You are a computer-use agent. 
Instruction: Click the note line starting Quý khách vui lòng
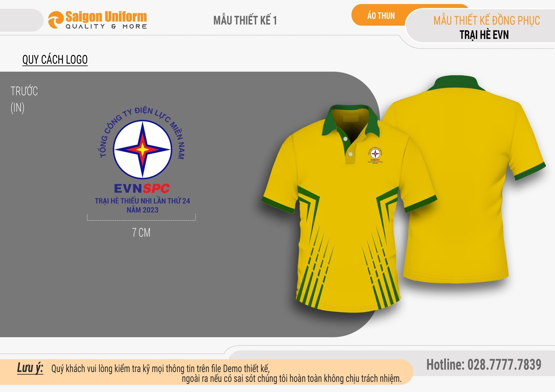[x=160, y=369]
